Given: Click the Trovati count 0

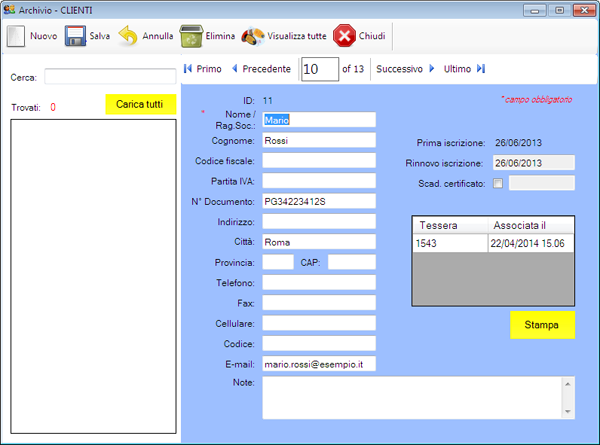Looking at the screenshot, I should [53, 107].
